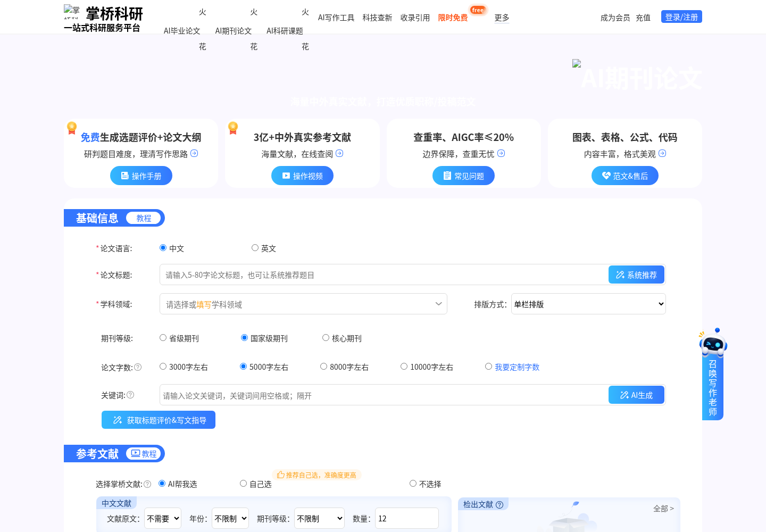Open 排版方式 单栏排版 dropdown

click(588, 304)
